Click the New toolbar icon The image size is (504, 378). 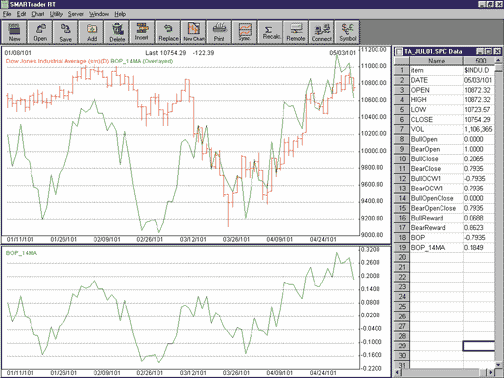click(14, 32)
